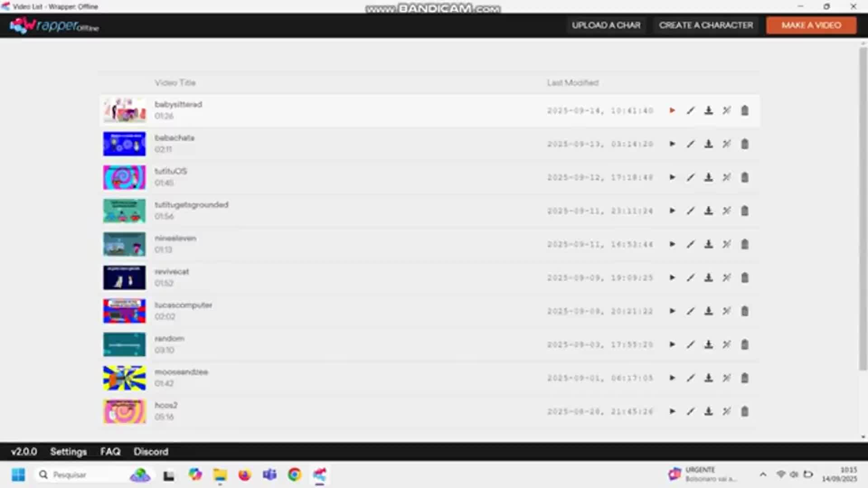Download the tutituOS video
The height and width of the screenshot is (488, 868).
[708, 177]
